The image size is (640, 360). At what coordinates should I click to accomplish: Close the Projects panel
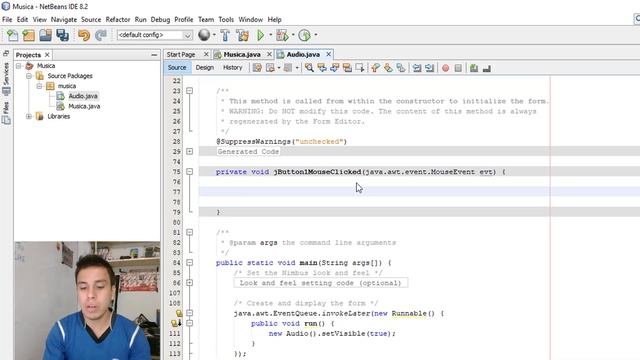tap(47, 55)
